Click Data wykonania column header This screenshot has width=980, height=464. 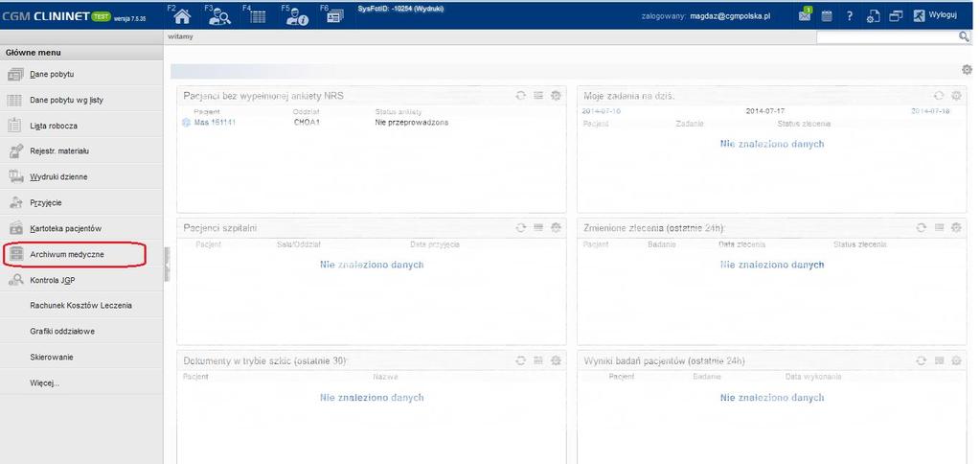[x=813, y=377]
